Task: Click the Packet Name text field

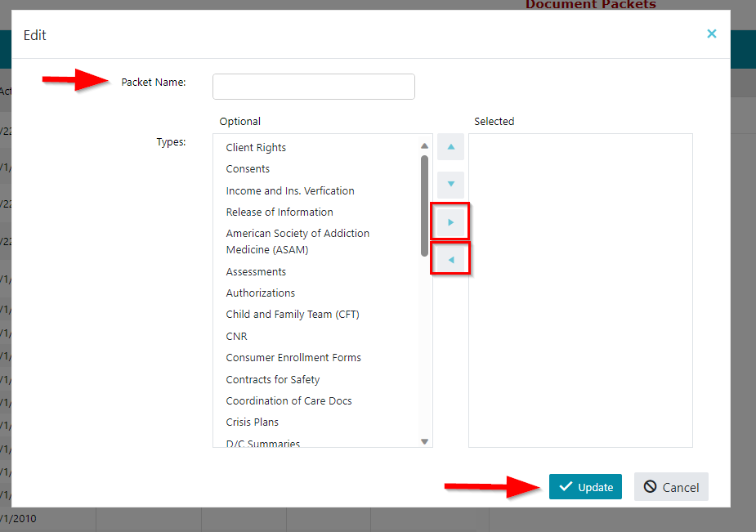Action: 313,87
